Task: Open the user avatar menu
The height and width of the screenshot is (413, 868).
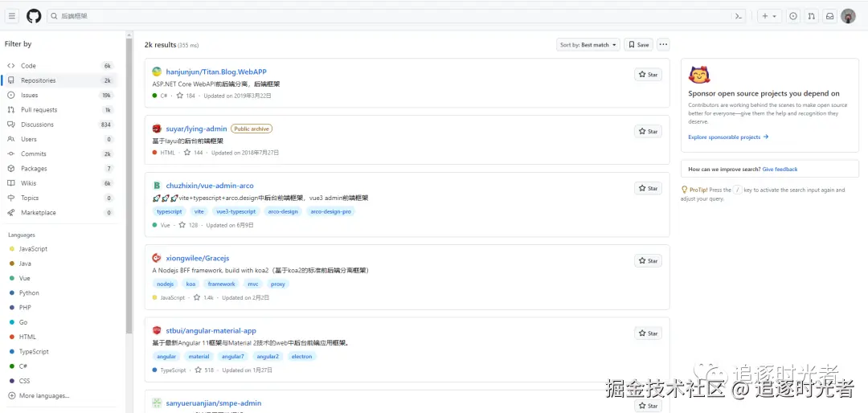Action: 848,16
